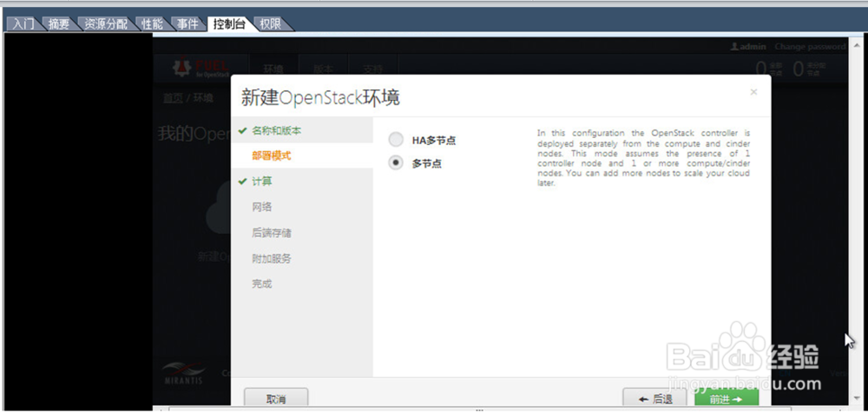Image resolution: width=868 pixels, height=414 pixels.
Task: Switch to the 摘要 tab
Action: (59, 23)
